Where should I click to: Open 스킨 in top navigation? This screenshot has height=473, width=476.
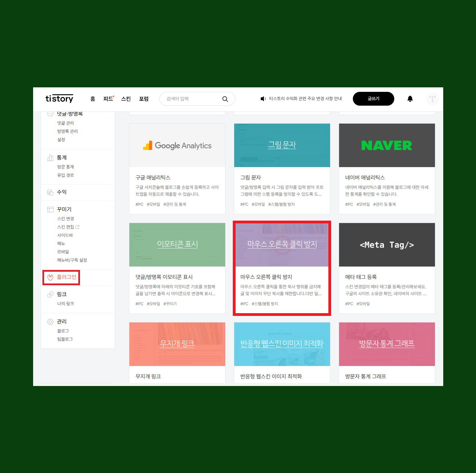pyautogui.click(x=126, y=99)
